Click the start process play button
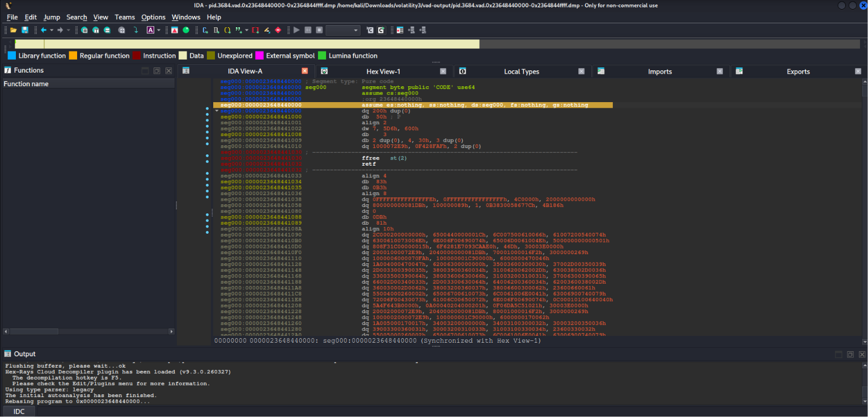The width and height of the screenshot is (868, 417). coord(297,30)
